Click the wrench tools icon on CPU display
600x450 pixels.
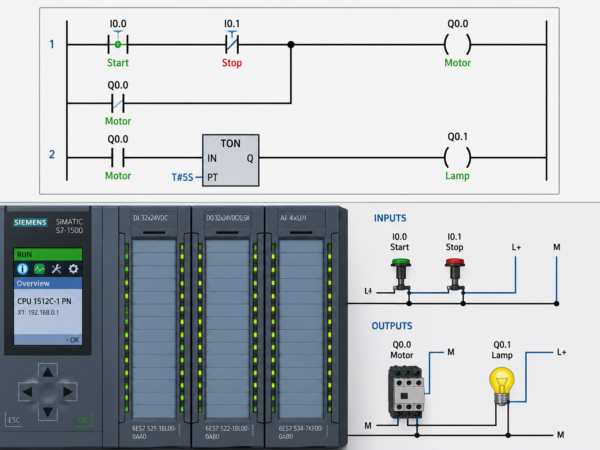[56, 269]
